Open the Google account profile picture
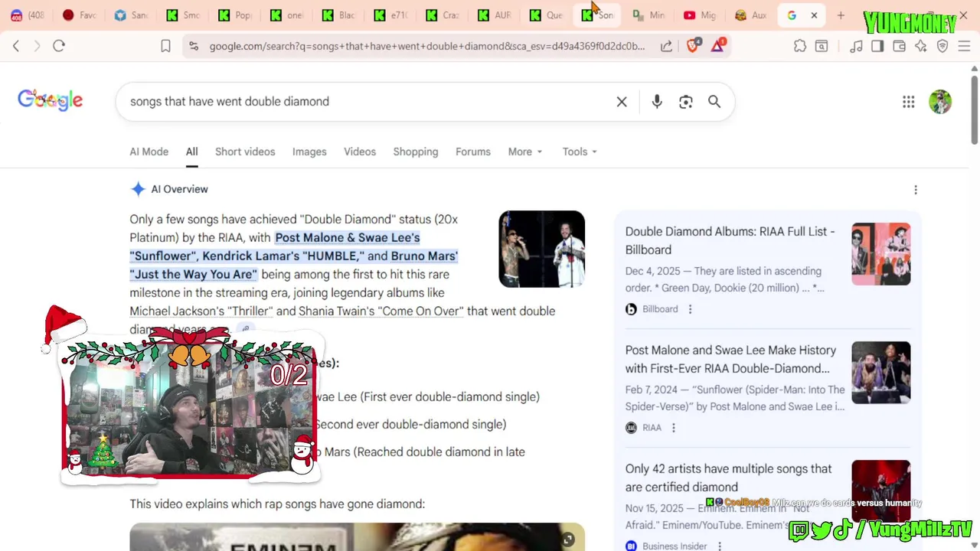The image size is (980, 551). click(x=940, y=102)
